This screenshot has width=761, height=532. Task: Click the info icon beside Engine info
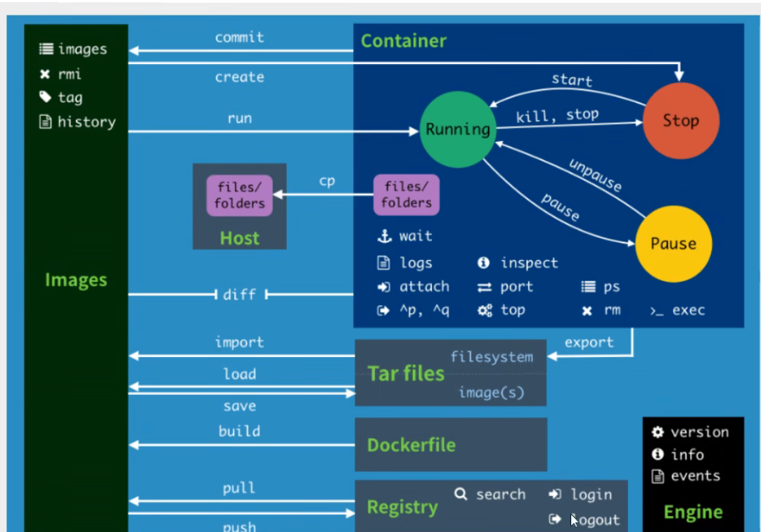pyautogui.click(x=658, y=454)
